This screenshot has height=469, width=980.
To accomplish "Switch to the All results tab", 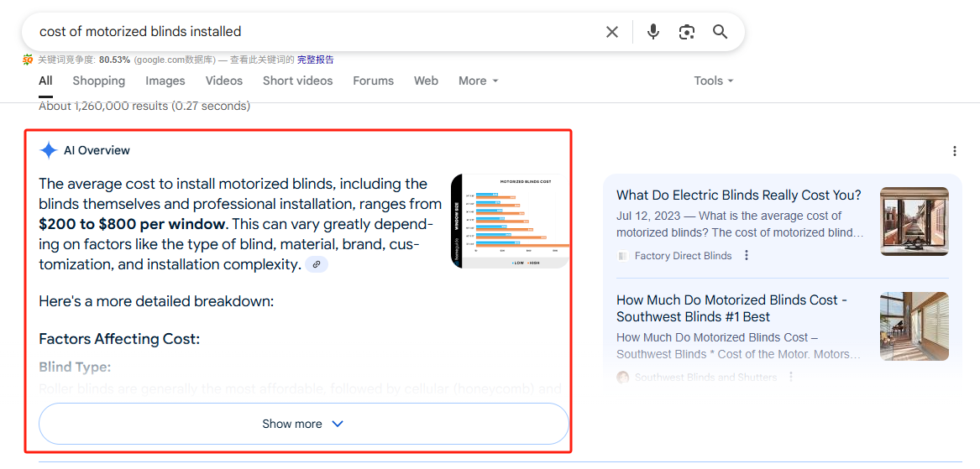I will pyautogui.click(x=45, y=81).
